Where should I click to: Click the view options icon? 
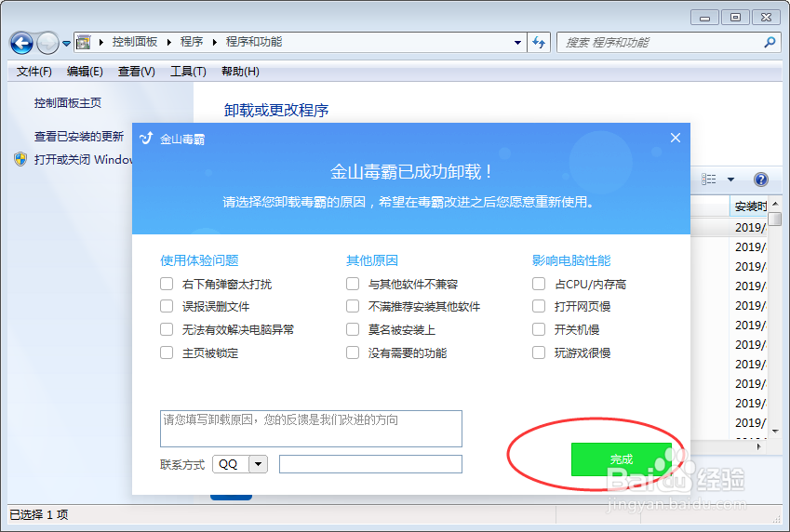(x=708, y=180)
